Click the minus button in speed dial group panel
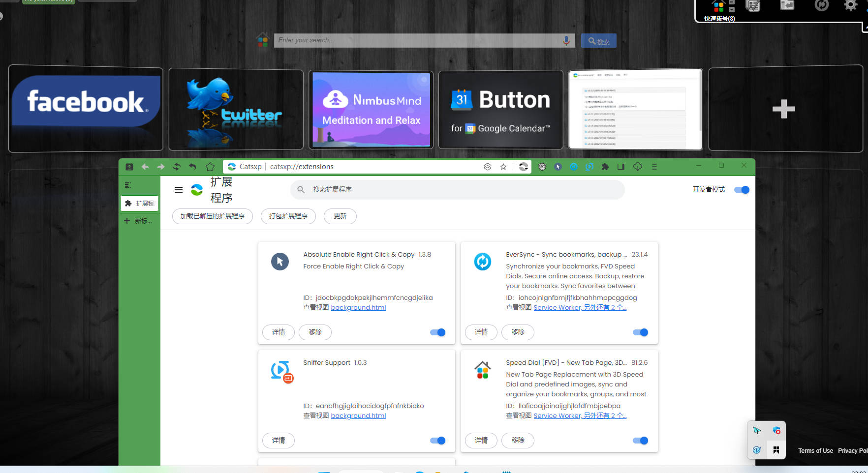The width and height of the screenshot is (868, 473). (x=732, y=2)
